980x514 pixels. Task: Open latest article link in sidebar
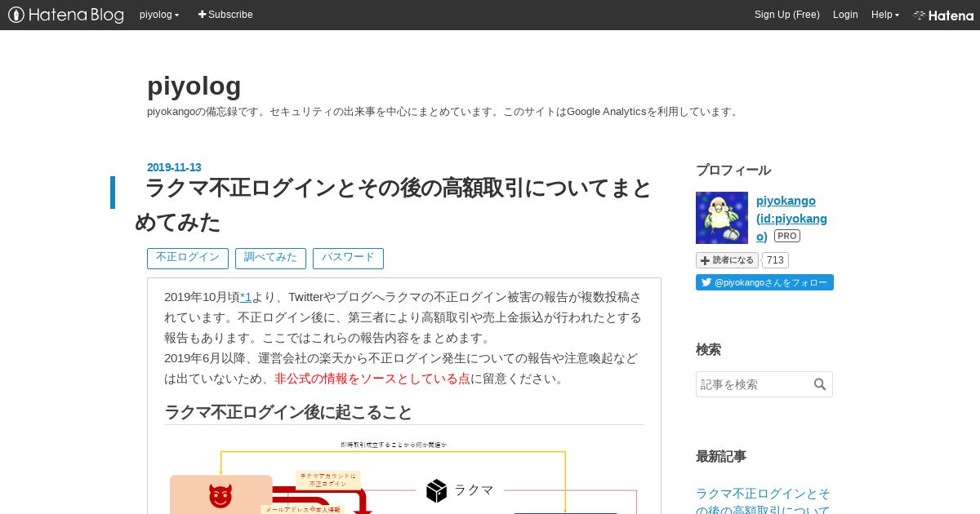coord(763,501)
